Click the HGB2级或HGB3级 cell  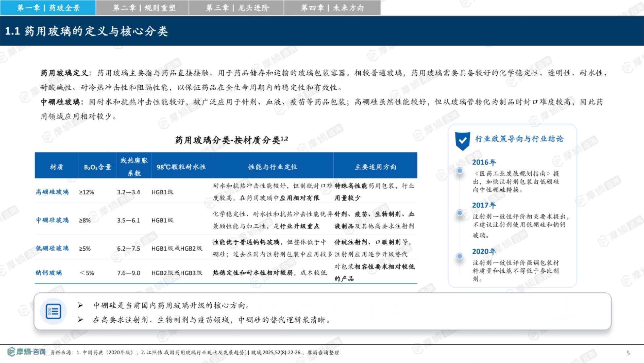[177, 273]
